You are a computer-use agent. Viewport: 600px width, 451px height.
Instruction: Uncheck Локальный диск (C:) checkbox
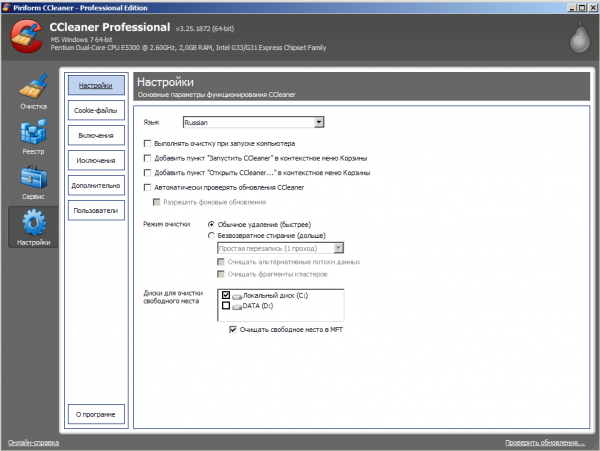coord(226,295)
